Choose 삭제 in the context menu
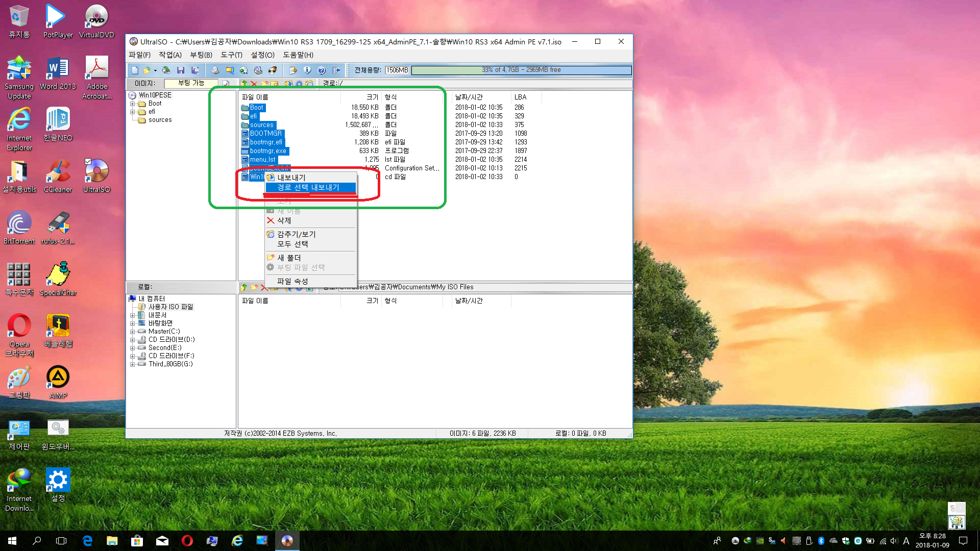Image resolution: width=980 pixels, height=551 pixels. click(310, 220)
